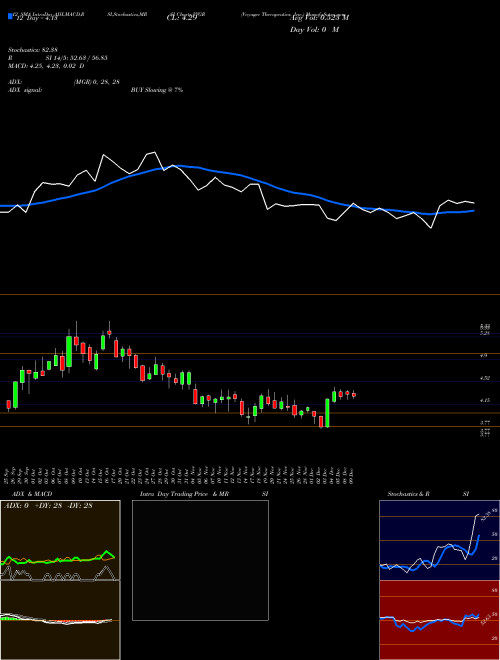The width and height of the screenshot is (500, 660).
Task: Click the 'Stochastics & R' panel title
Action: tap(408, 494)
